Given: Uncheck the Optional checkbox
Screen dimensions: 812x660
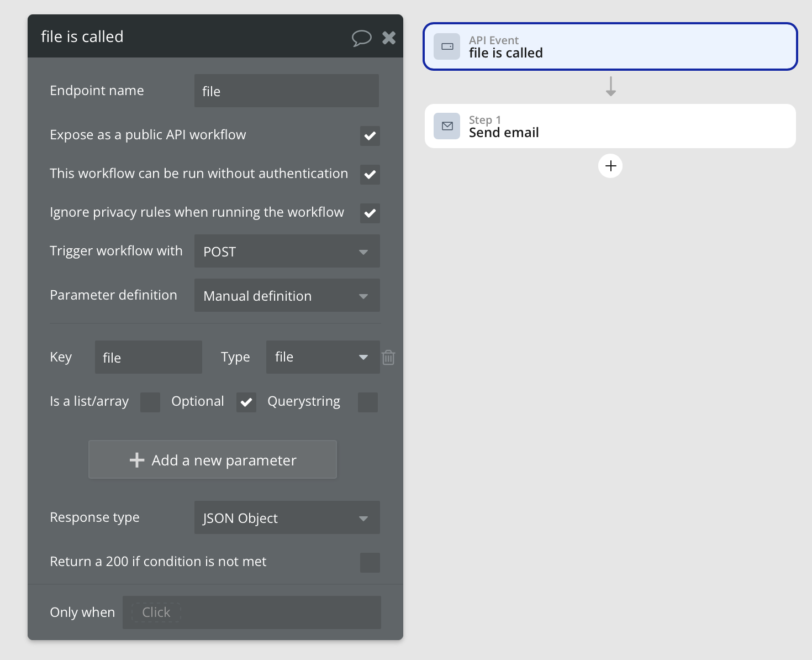Looking at the screenshot, I should 246,402.
